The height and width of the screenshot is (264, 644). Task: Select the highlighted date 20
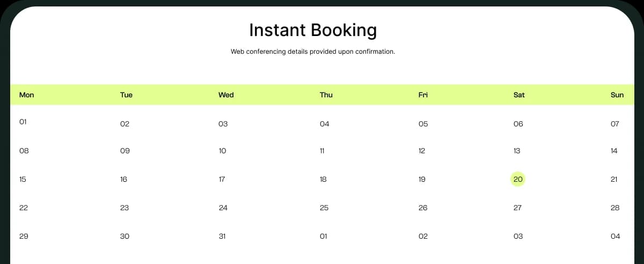point(518,180)
